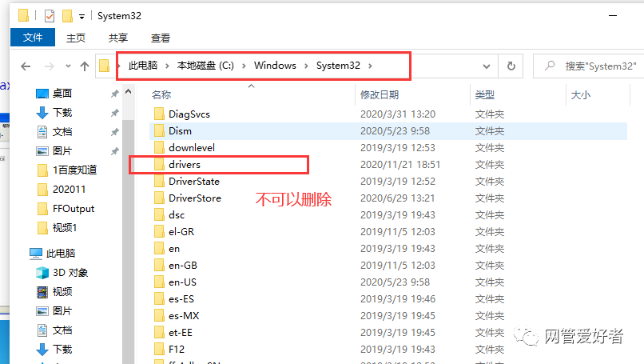Screen dimensions: 644x364
Task: Open pinned 图片 in quick access sidebar
Action: tap(62, 151)
